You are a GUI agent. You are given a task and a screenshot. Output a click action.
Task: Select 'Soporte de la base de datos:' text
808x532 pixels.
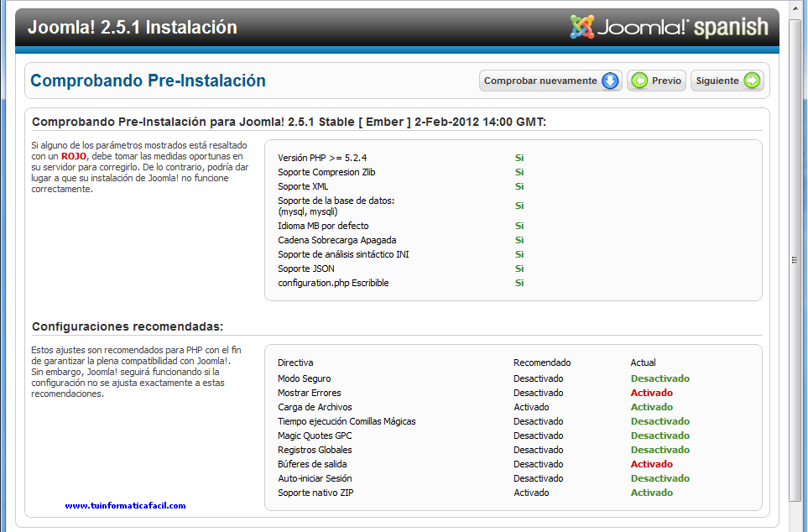[x=336, y=201]
